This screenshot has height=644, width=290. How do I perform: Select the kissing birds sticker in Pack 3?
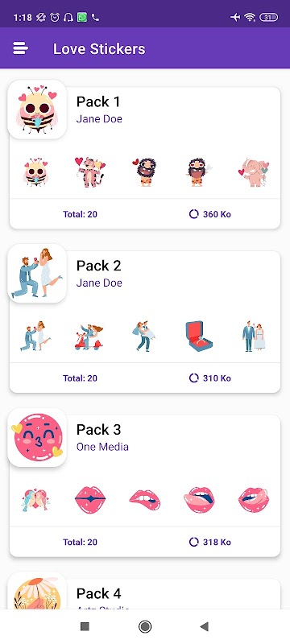35,501
